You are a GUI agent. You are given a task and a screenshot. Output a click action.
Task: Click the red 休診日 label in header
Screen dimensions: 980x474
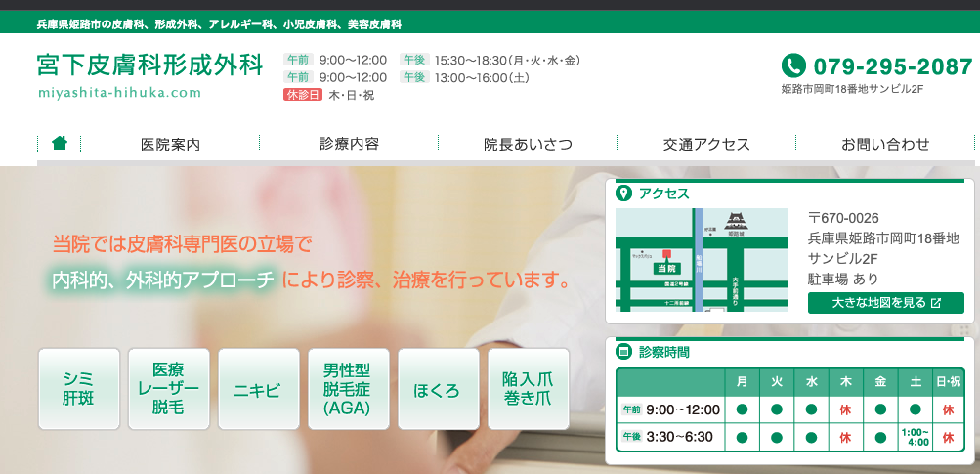click(x=303, y=95)
